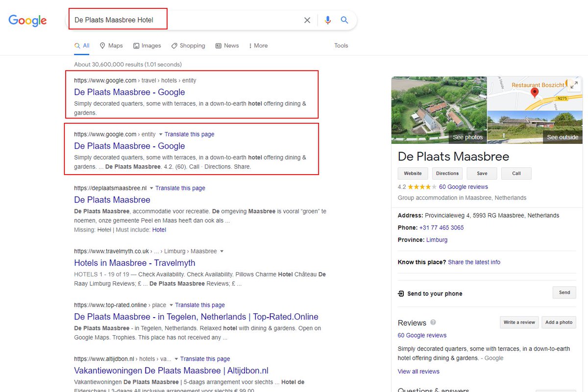Image resolution: width=588 pixels, height=392 pixels.
Task: Click the Send to your phone icon
Action: click(x=401, y=294)
